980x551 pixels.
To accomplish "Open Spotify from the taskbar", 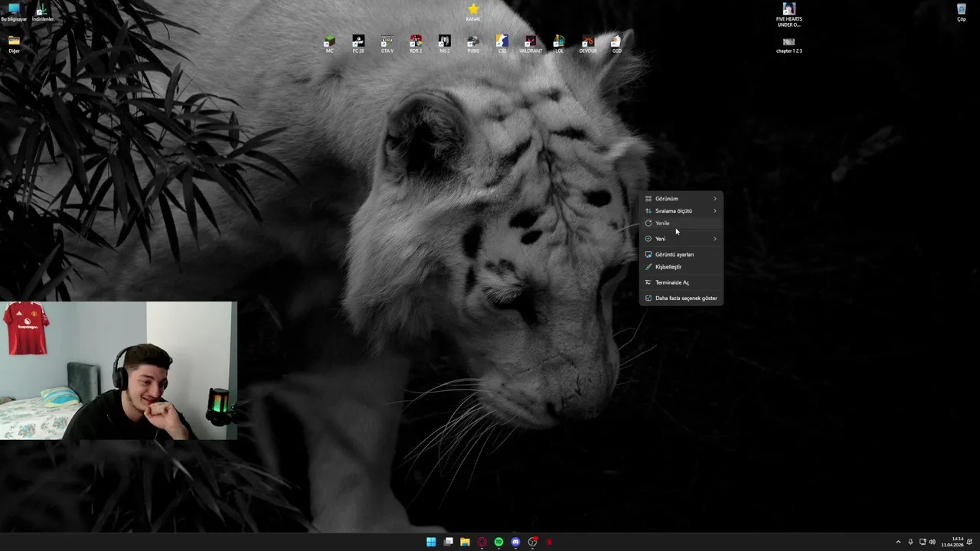I will 498,542.
